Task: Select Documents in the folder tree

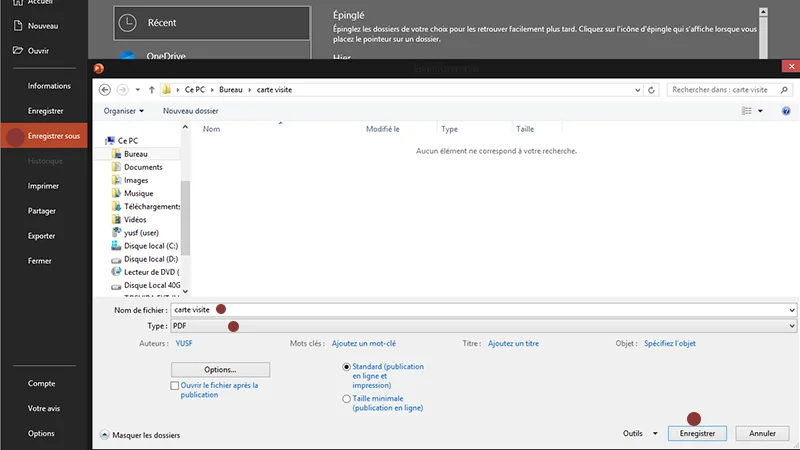Action: [x=143, y=167]
